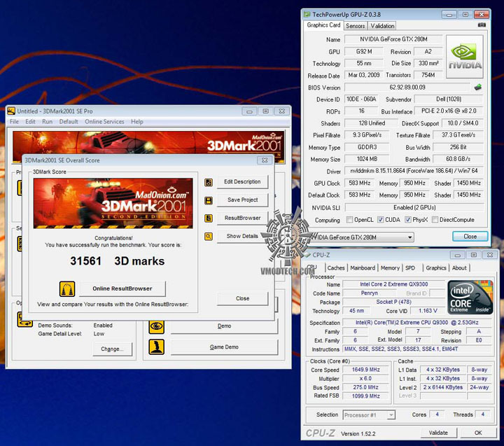Switch to the Caches tab in CPU-Z

tap(336, 268)
